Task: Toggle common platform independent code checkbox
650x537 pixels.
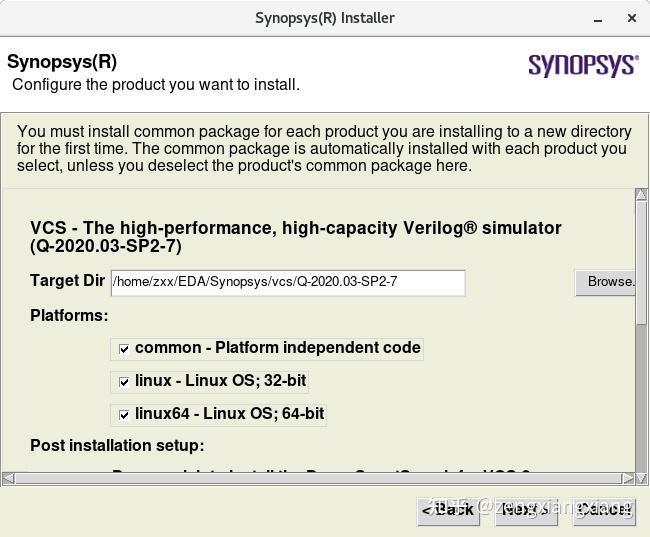Action: (124, 349)
